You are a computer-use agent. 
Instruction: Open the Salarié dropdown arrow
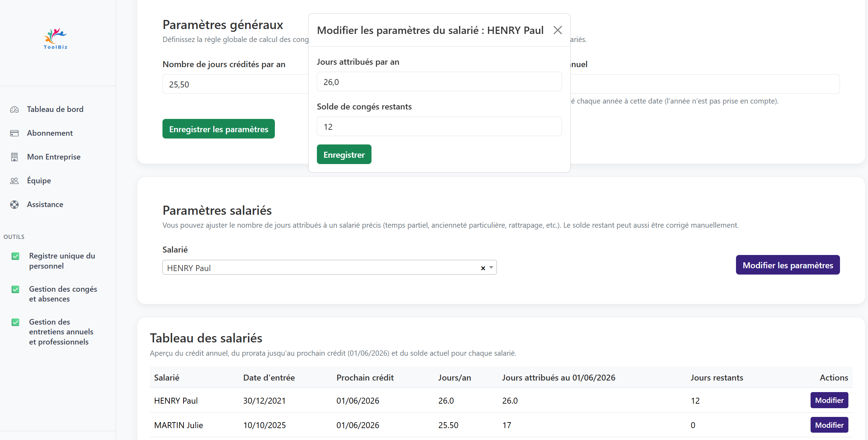tap(491, 268)
